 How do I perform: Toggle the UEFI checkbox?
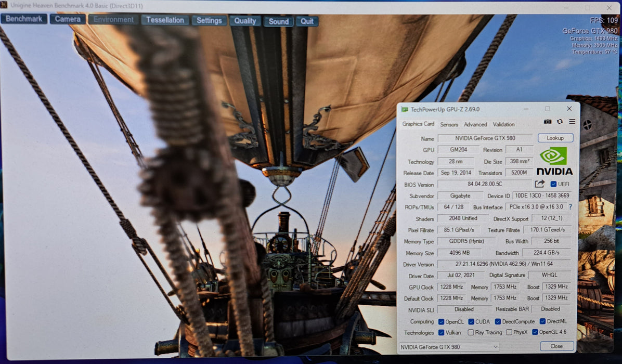point(553,185)
